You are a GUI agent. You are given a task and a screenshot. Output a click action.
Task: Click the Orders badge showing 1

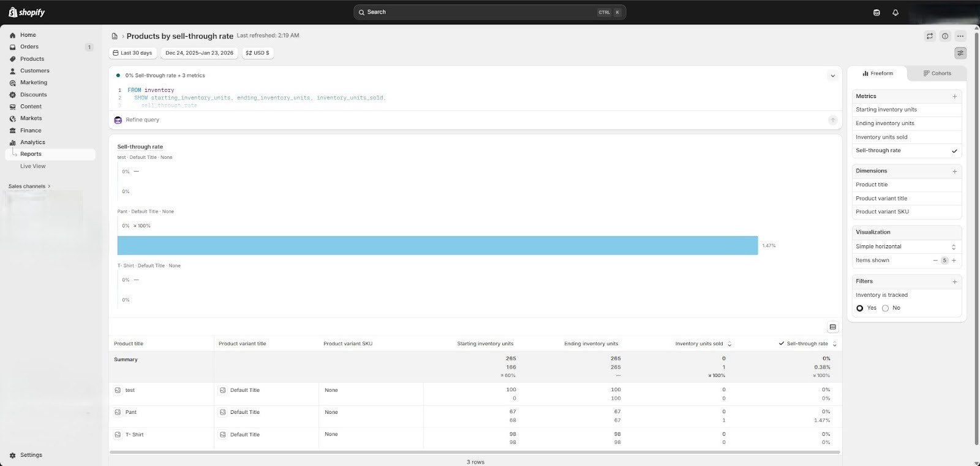[x=89, y=47]
